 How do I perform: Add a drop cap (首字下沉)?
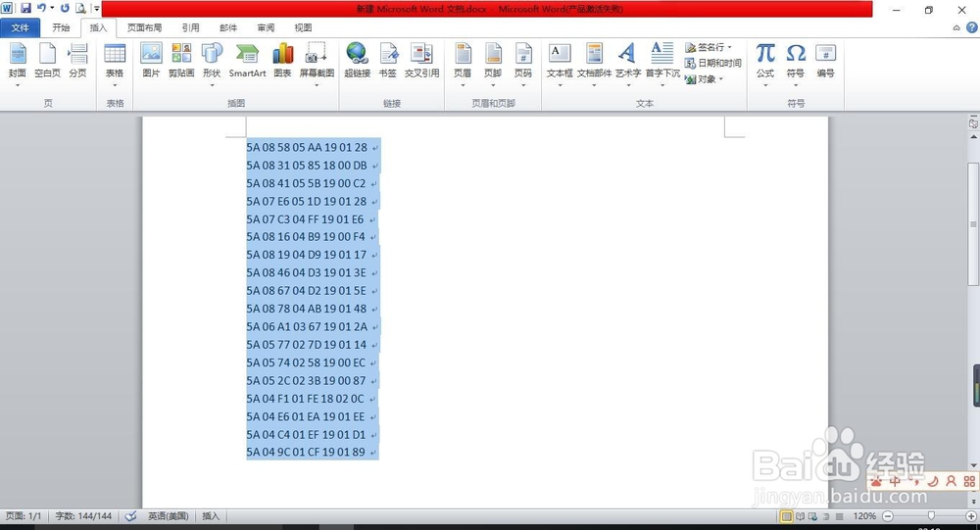(662, 63)
